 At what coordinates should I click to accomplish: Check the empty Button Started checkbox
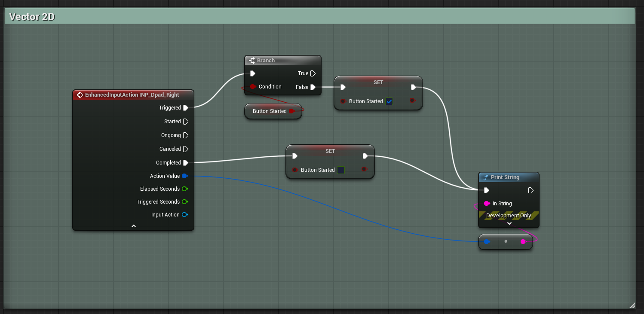click(x=341, y=170)
